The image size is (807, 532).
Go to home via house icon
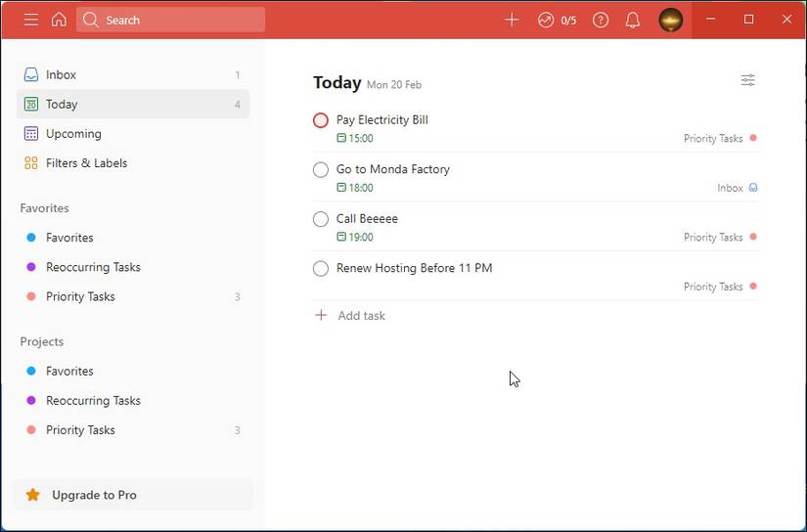pos(60,21)
